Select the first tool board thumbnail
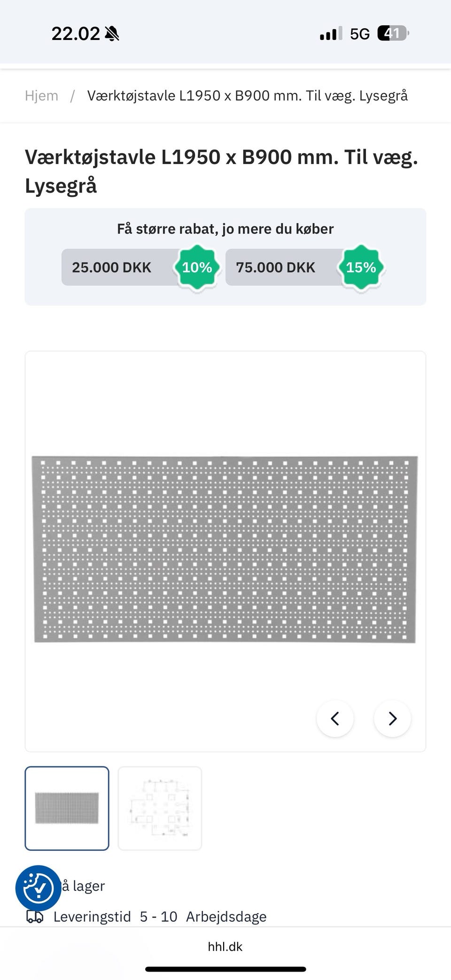Viewport: 451px width, 980px height. [67, 808]
